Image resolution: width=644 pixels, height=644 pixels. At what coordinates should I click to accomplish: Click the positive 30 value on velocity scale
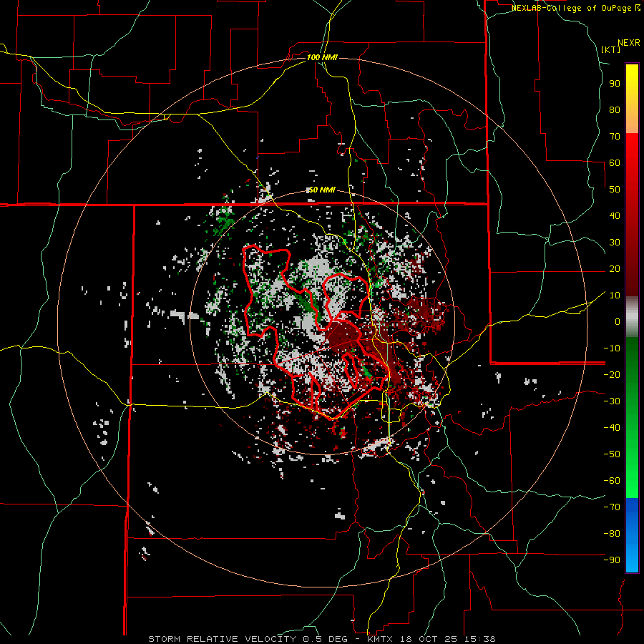click(x=615, y=243)
